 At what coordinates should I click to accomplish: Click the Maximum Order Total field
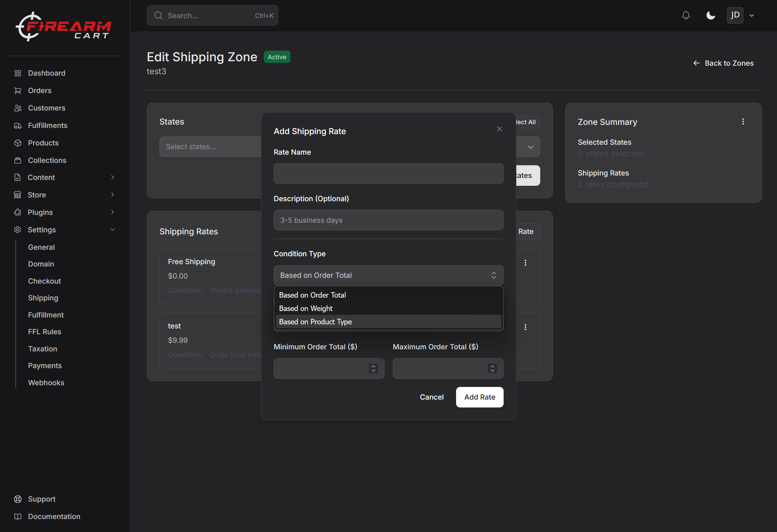tap(448, 368)
